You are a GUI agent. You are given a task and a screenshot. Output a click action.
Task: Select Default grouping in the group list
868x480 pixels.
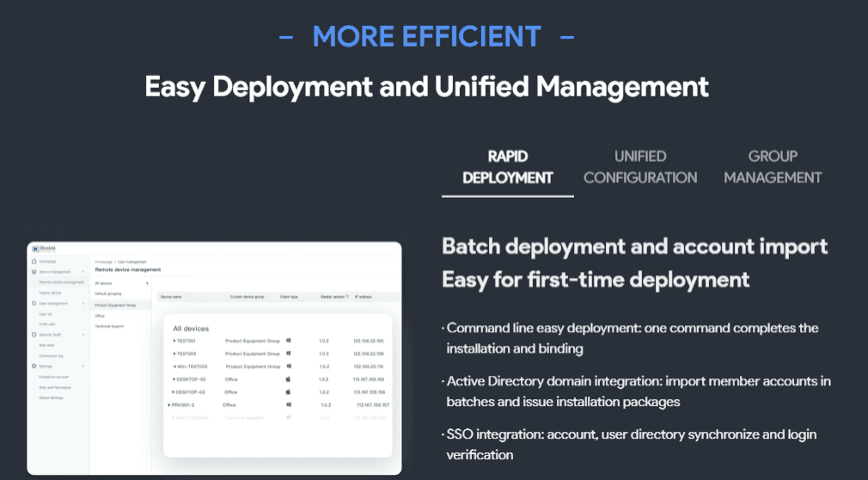108,294
